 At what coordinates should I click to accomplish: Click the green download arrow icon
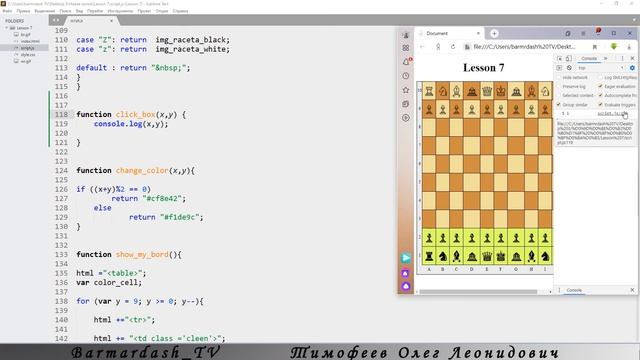(x=614, y=47)
